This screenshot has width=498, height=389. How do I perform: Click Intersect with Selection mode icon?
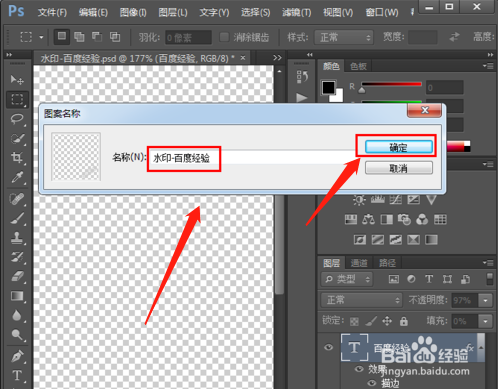[x=115, y=37]
